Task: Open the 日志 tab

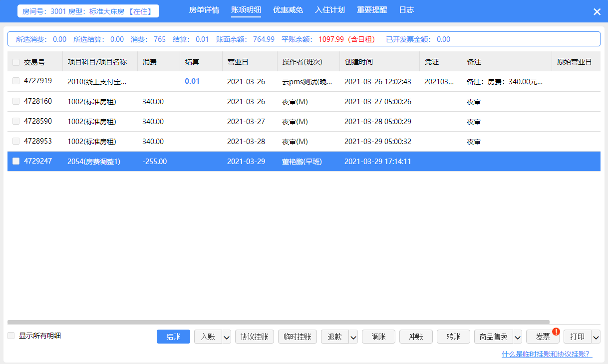Action: pyautogui.click(x=406, y=10)
